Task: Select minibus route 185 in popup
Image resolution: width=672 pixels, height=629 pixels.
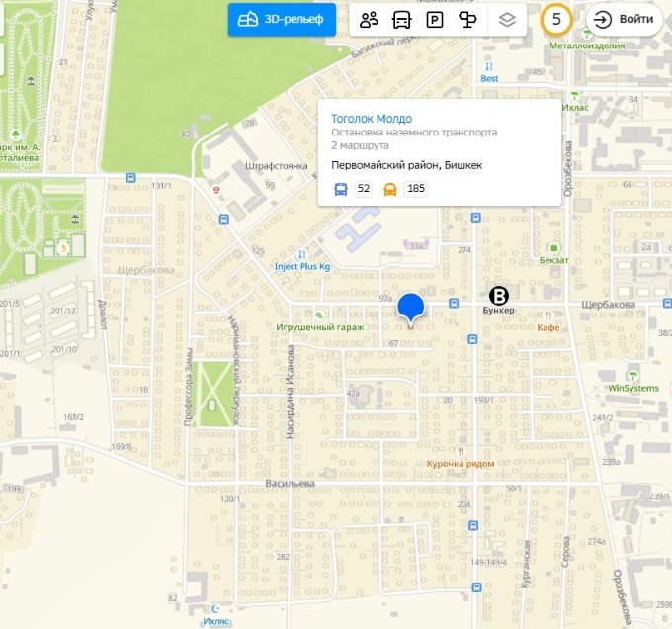Action: pyautogui.click(x=415, y=189)
